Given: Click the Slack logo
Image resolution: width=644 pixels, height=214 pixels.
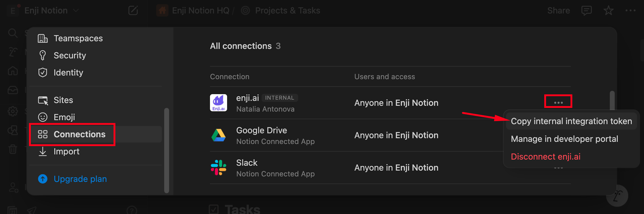Looking at the screenshot, I should click(219, 167).
